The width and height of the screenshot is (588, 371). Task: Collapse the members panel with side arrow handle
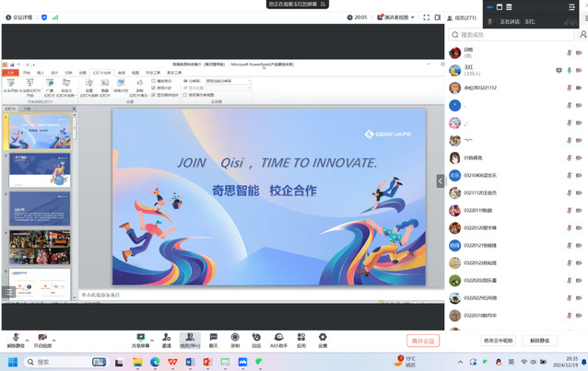coord(441,181)
